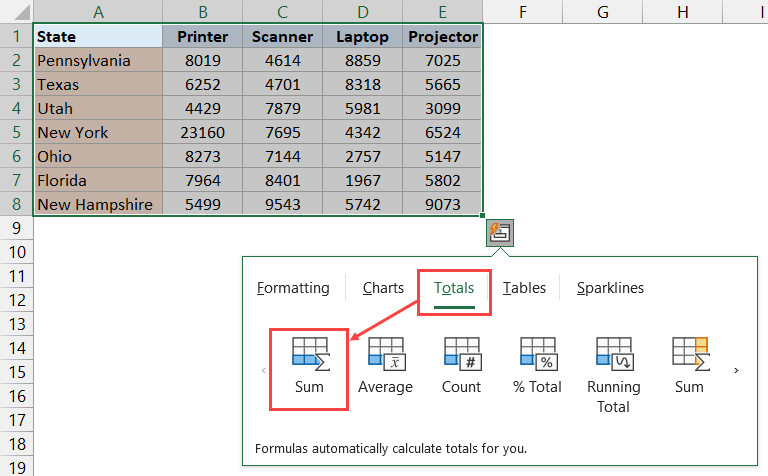Switch to the Formatting tab
This screenshot has width=768, height=476.
(x=293, y=288)
